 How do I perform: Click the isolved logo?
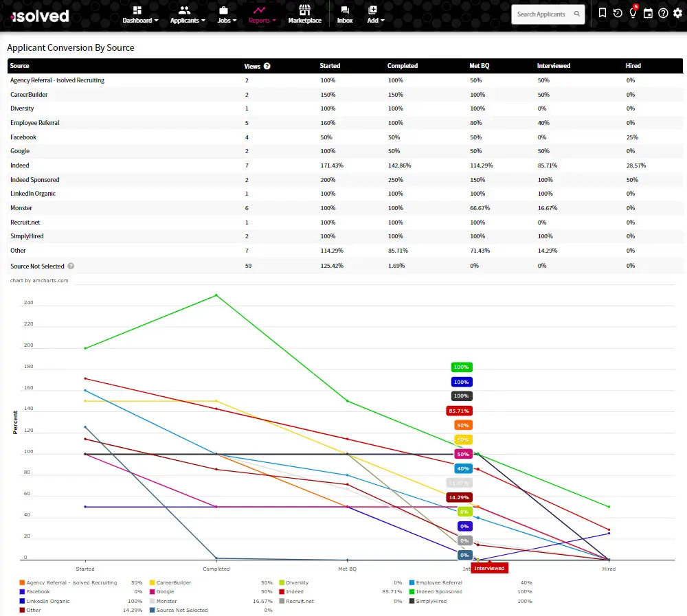40,16
